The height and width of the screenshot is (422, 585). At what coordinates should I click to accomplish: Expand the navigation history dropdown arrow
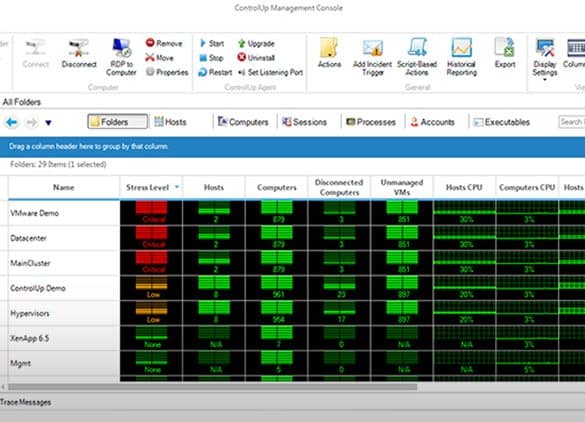click(48, 122)
